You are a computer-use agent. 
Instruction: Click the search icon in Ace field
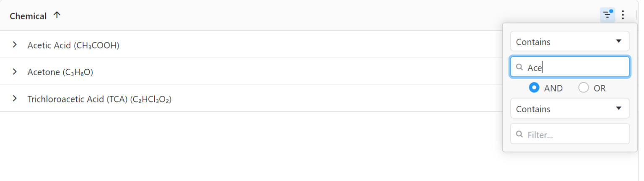519,67
